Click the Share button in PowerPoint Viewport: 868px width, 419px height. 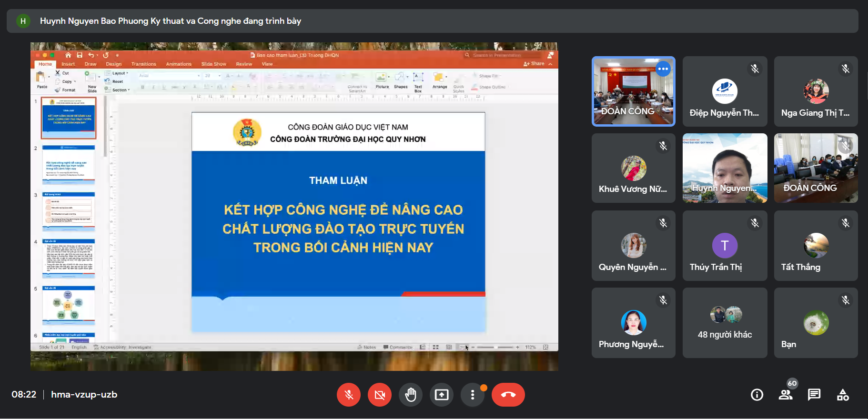click(x=535, y=64)
